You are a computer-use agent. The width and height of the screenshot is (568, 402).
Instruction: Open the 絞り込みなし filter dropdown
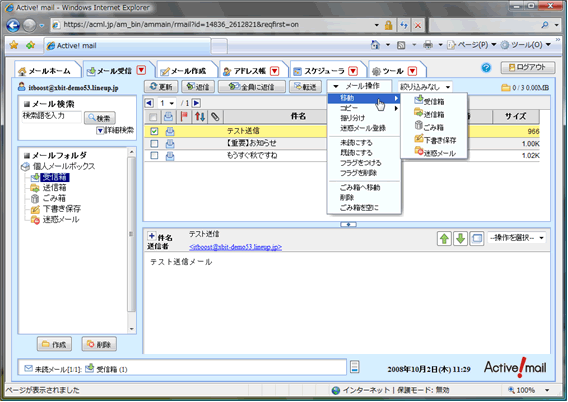[x=425, y=87]
